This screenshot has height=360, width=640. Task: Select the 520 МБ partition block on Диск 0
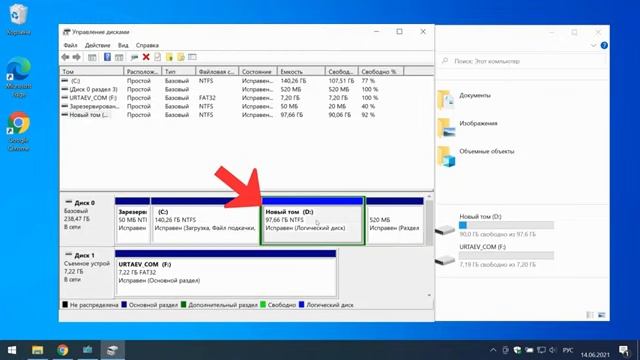pyautogui.click(x=395, y=221)
